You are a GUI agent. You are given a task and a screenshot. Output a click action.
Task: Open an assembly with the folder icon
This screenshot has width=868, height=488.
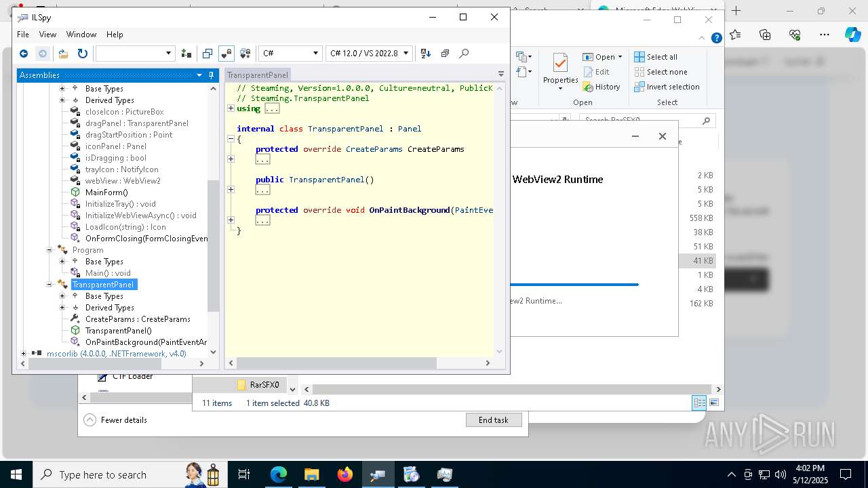coord(63,54)
